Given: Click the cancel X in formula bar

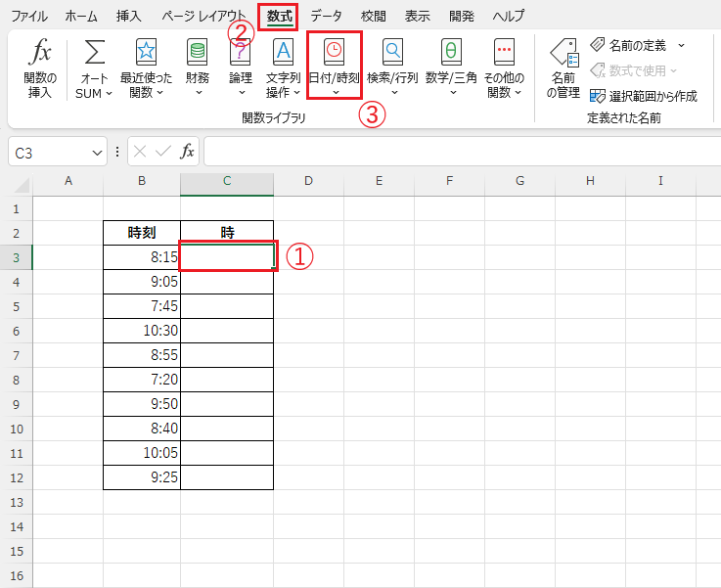Looking at the screenshot, I should (x=140, y=152).
